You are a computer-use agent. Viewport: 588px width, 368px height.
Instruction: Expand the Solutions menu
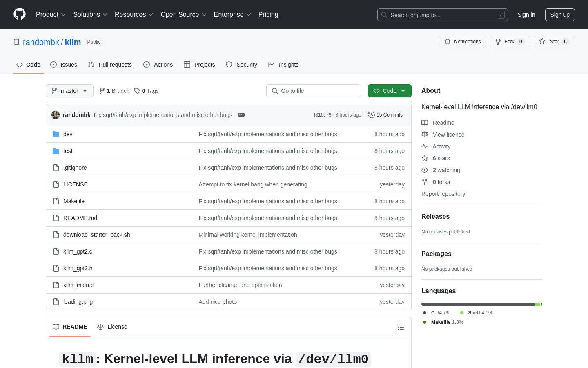tap(90, 15)
